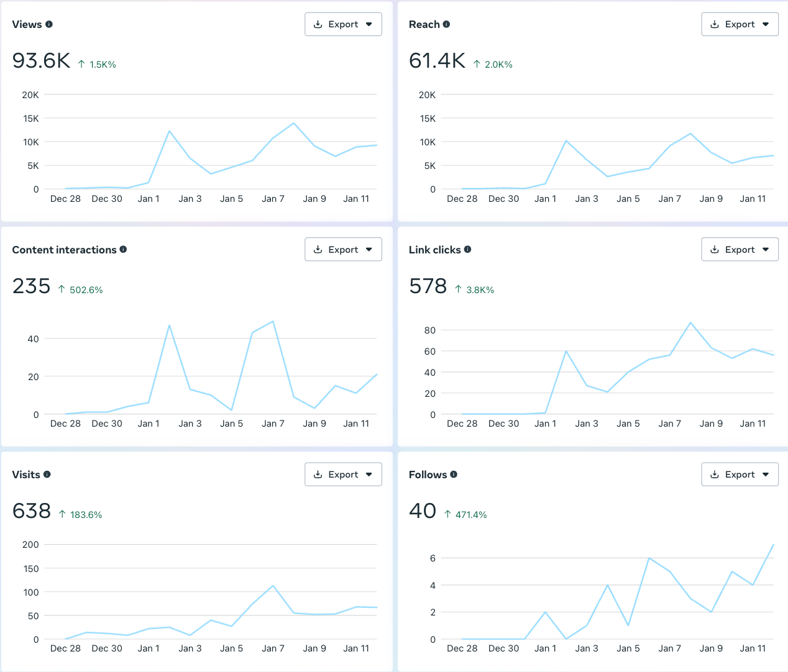788x672 pixels.
Task: Click the Follows info icon
Action: tap(454, 474)
